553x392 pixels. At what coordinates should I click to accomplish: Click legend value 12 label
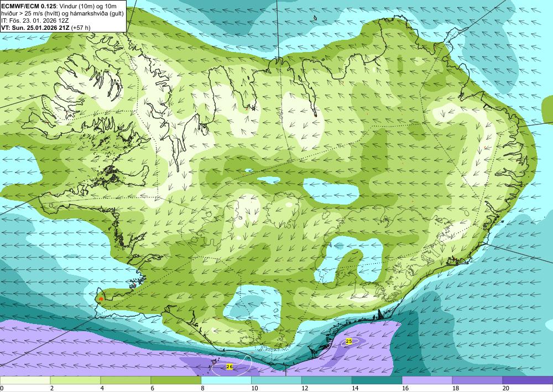coord(305,388)
